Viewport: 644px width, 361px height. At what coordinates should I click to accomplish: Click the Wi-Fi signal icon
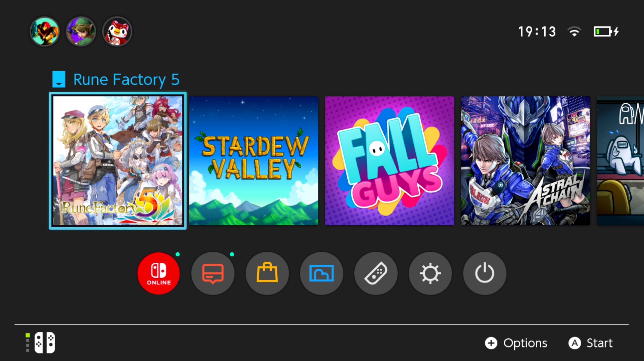pyautogui.click(x=574, y=32)
